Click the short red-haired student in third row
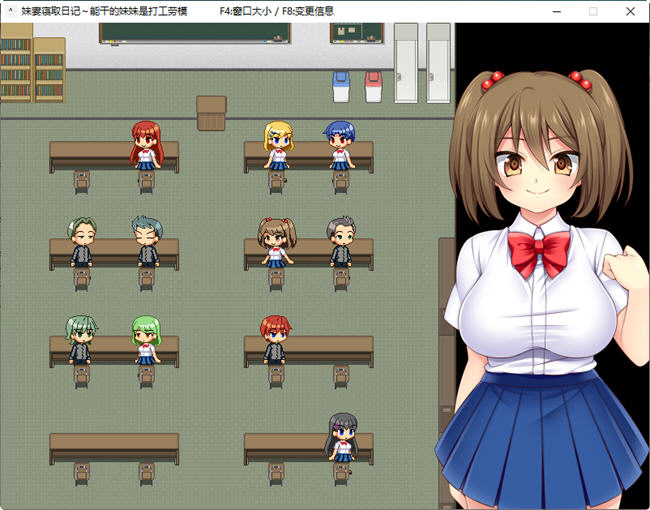 tap(276, 338)
